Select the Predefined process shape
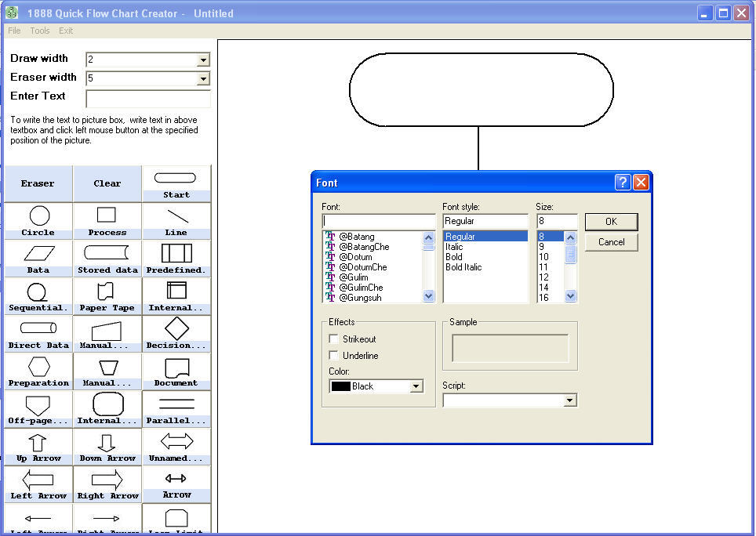Viewport: 756px width, 536px height. tap(176, 258)
